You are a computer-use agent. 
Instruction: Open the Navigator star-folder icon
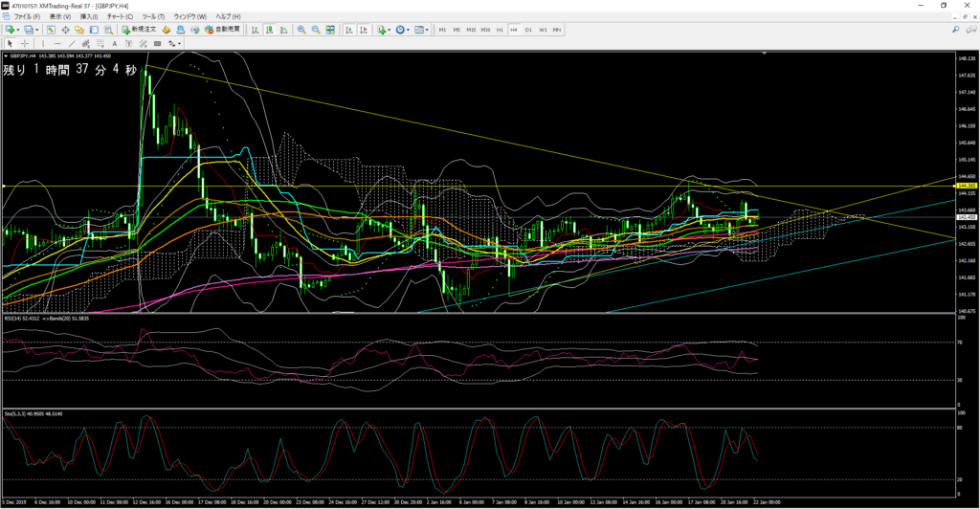point(79,30)
